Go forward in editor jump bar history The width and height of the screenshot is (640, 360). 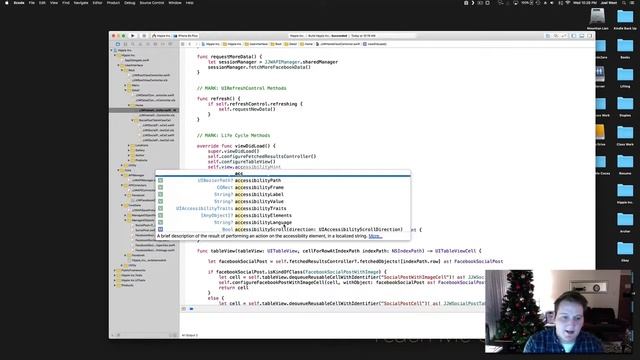tap(196, 44)
